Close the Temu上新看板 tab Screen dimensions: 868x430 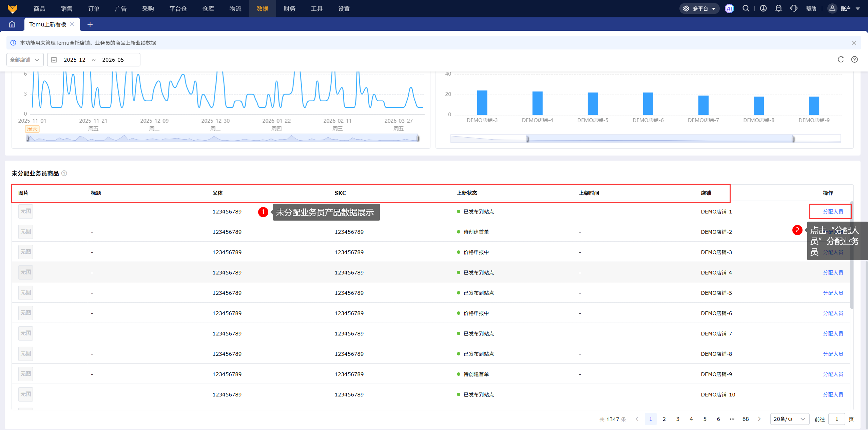[72, 24]
